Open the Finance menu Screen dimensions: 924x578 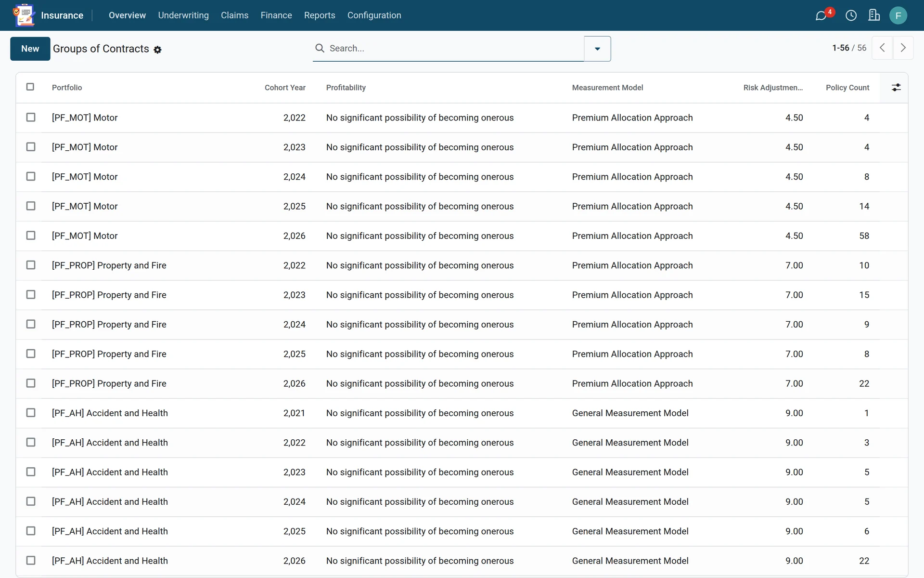point(276,15)
